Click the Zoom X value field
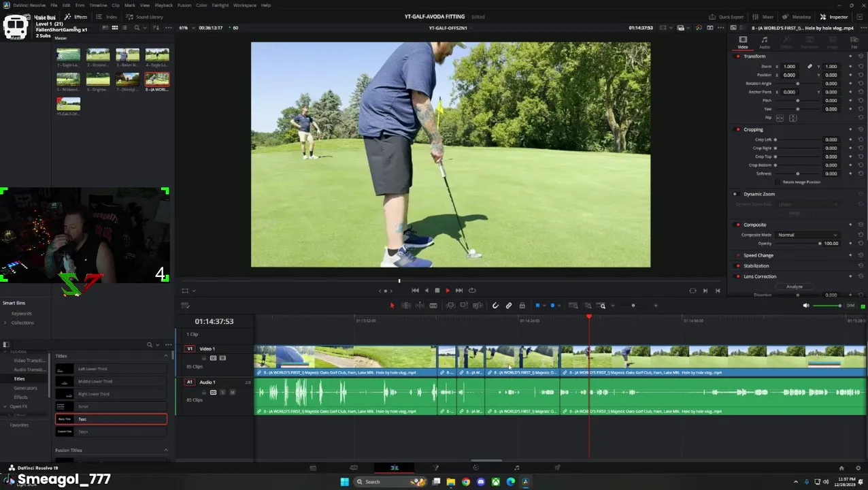The height and width of the screenshot is (490, 868). [x=789, y=67]
